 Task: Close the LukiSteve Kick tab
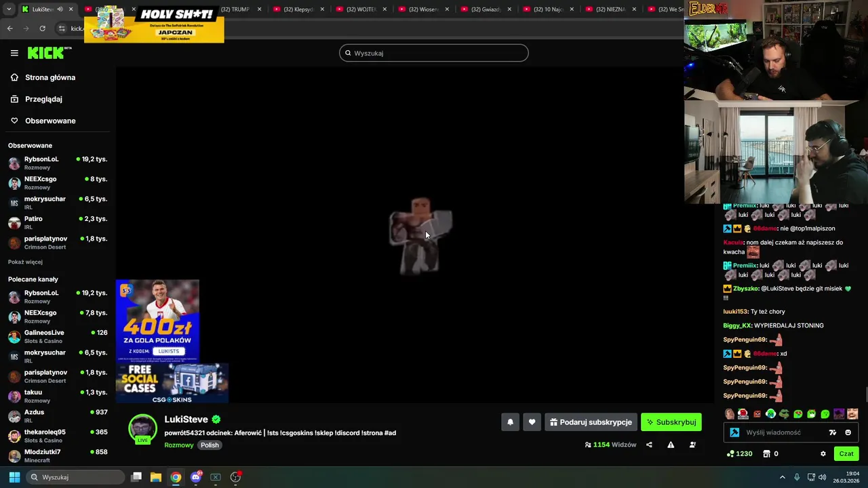pos(71,9)
